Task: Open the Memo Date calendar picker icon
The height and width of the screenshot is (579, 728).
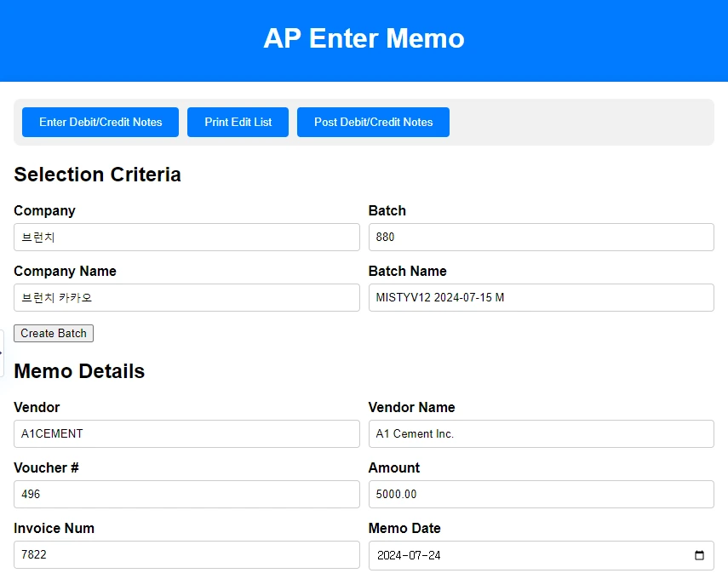Action: [699, 556]
